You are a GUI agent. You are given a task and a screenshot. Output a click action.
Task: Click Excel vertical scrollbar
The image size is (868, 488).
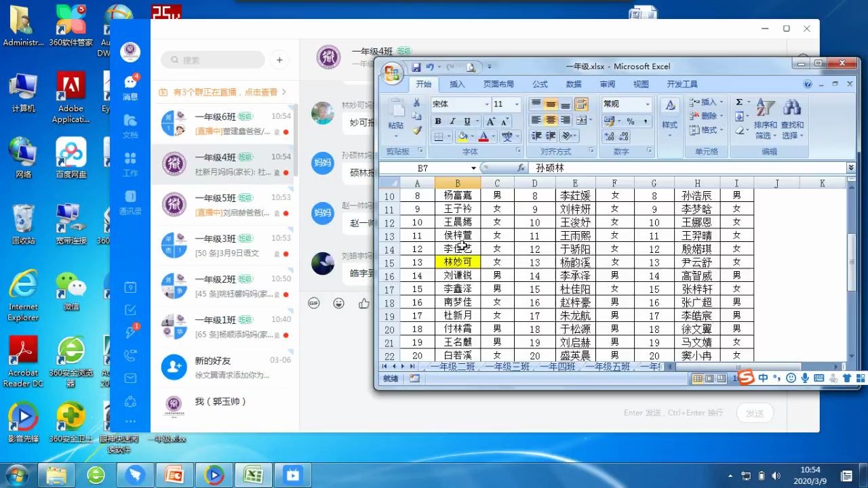pos(851,261)
